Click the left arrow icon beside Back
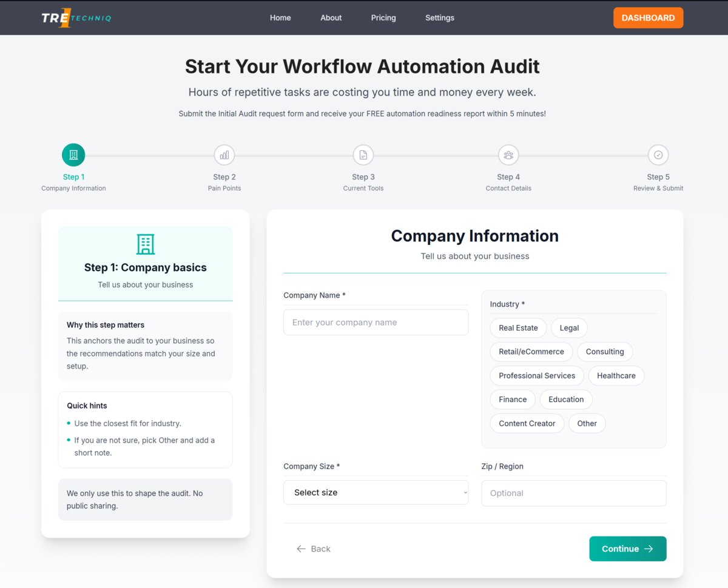The image size is (728, 588). [301, 549]
